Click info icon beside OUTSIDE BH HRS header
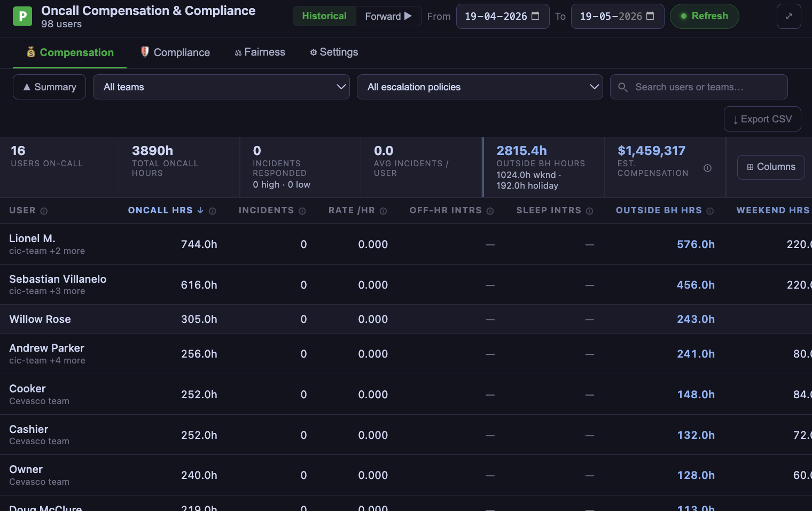The image size is (812, 511). tap(710, 211)
